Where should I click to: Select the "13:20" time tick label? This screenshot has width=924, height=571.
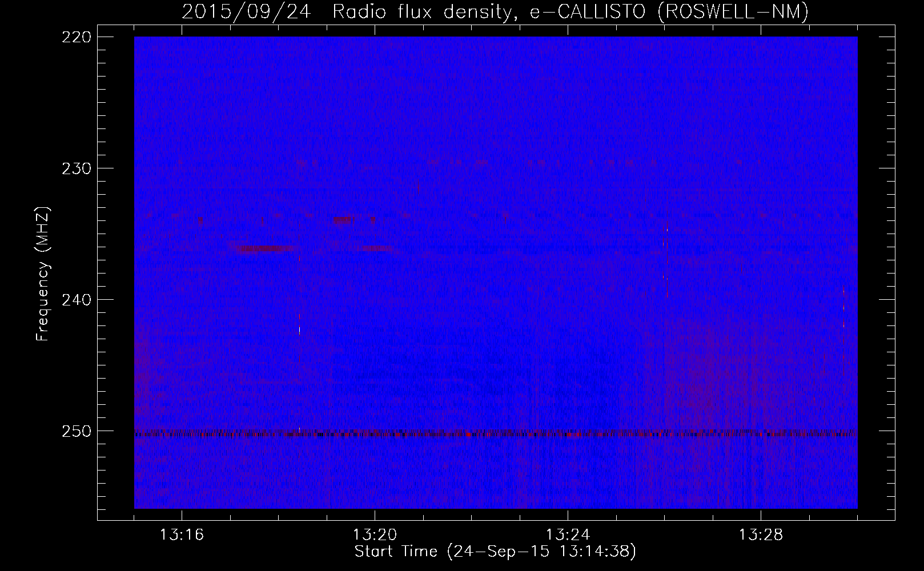375,535
